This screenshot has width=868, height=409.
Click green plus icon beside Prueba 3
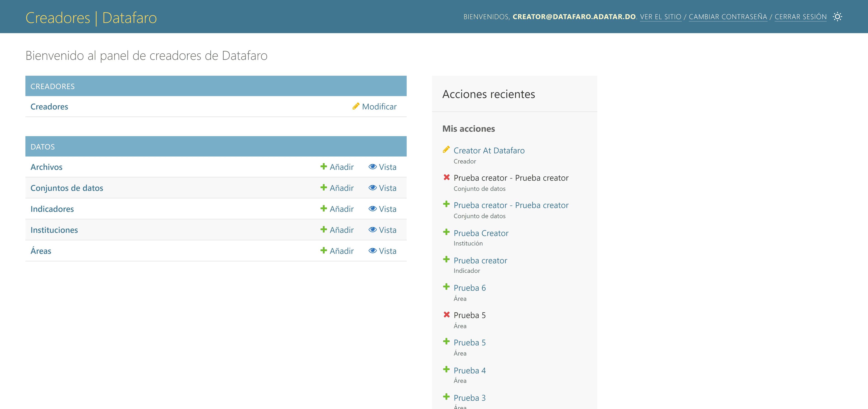(446, 397)
